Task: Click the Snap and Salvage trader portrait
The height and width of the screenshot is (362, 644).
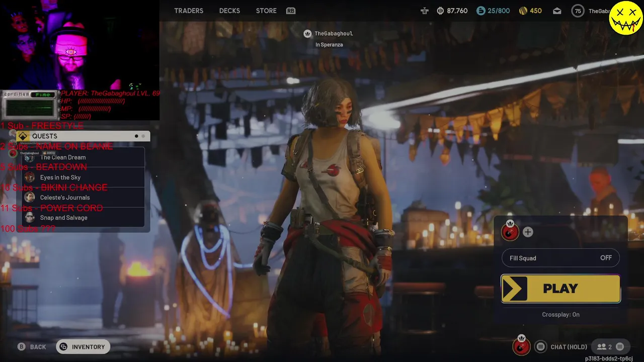Action: [30, 218]
